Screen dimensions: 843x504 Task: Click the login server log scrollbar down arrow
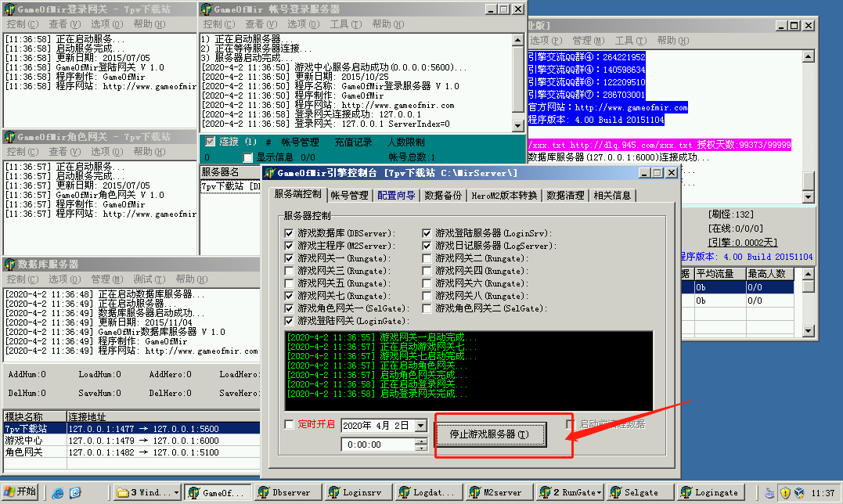click(517, 126)
